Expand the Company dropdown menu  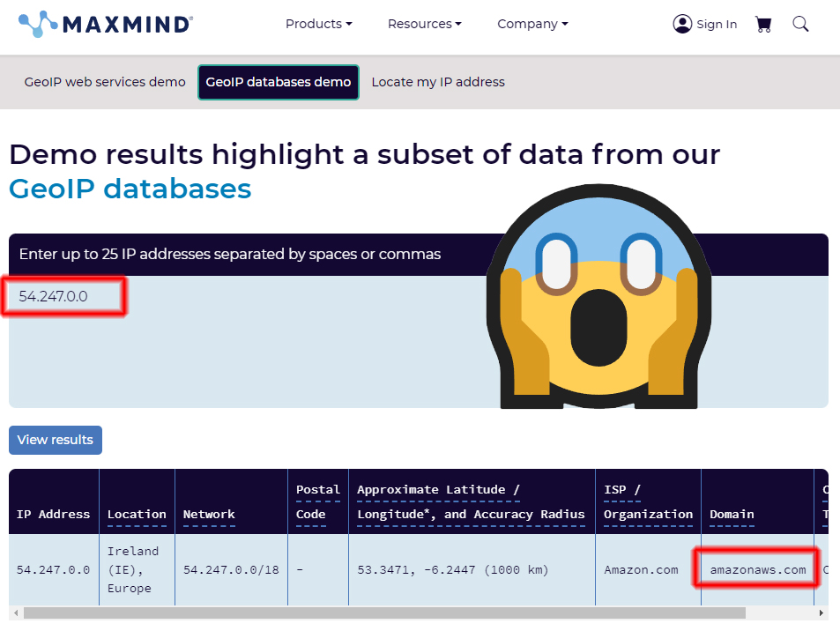[532, 24]
